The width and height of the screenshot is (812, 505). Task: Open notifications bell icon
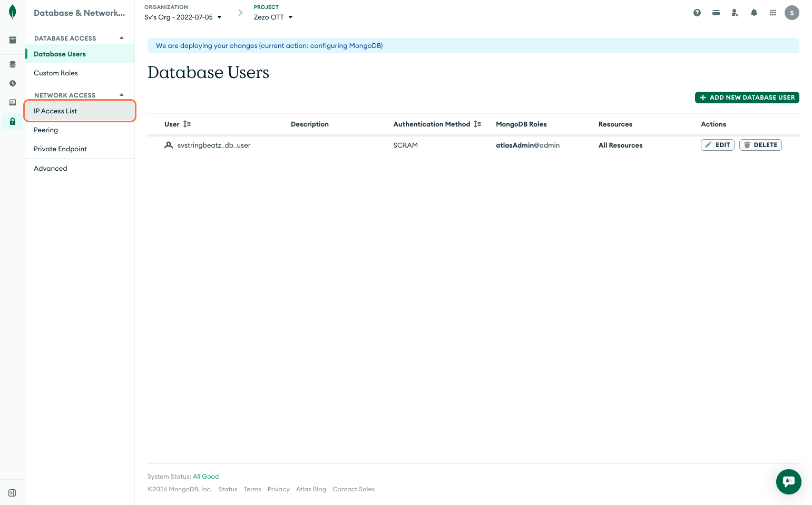[754, 13]
